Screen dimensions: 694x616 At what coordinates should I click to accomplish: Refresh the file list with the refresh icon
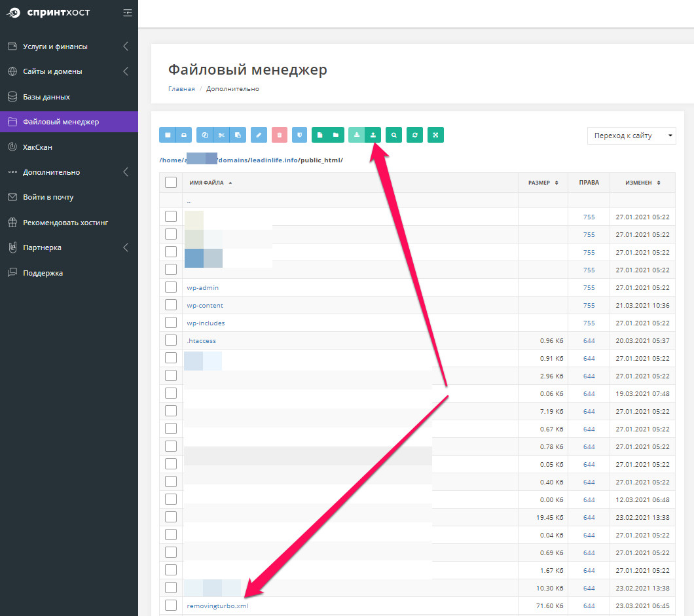[x=414, y=135]
